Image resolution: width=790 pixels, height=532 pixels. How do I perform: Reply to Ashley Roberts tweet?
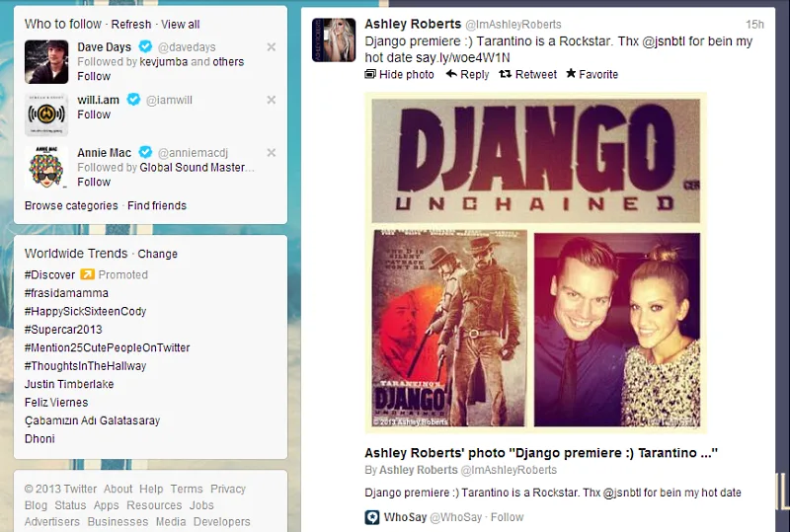point(467,74)
